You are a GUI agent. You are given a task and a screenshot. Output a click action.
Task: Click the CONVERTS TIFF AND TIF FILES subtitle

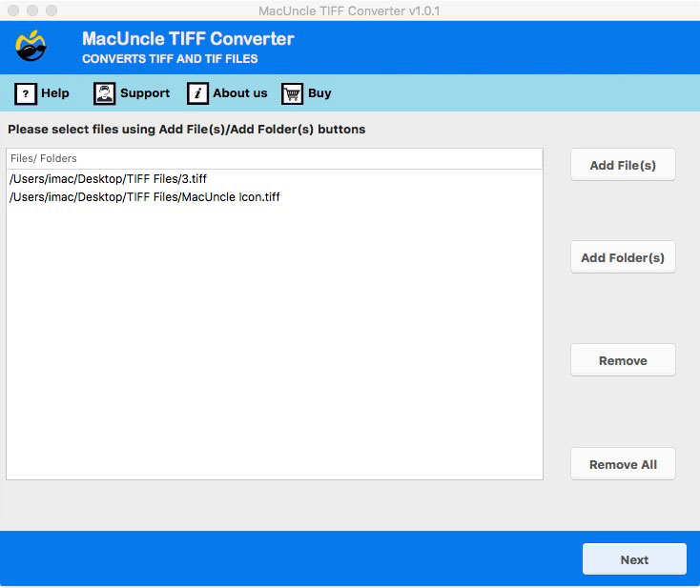(x=170, y=59)
